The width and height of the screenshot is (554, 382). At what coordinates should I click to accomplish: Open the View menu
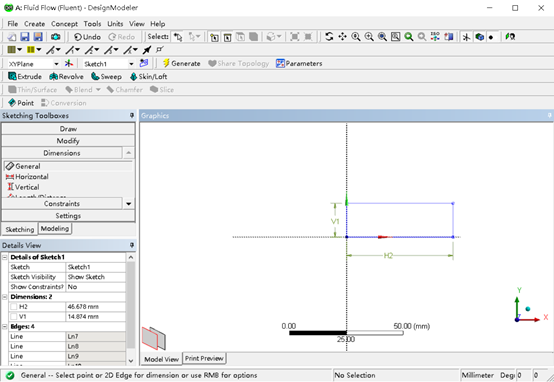tap(137, 24)
